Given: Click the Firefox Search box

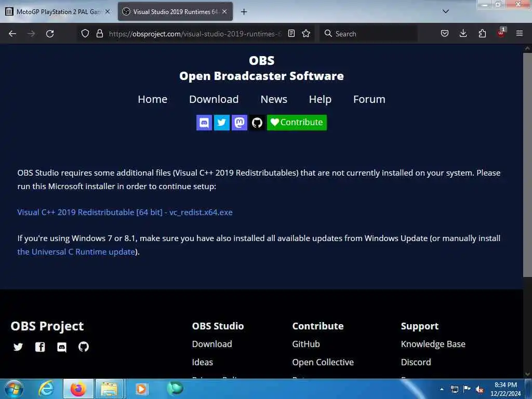Looking at the screenshot, I should 369,34.
